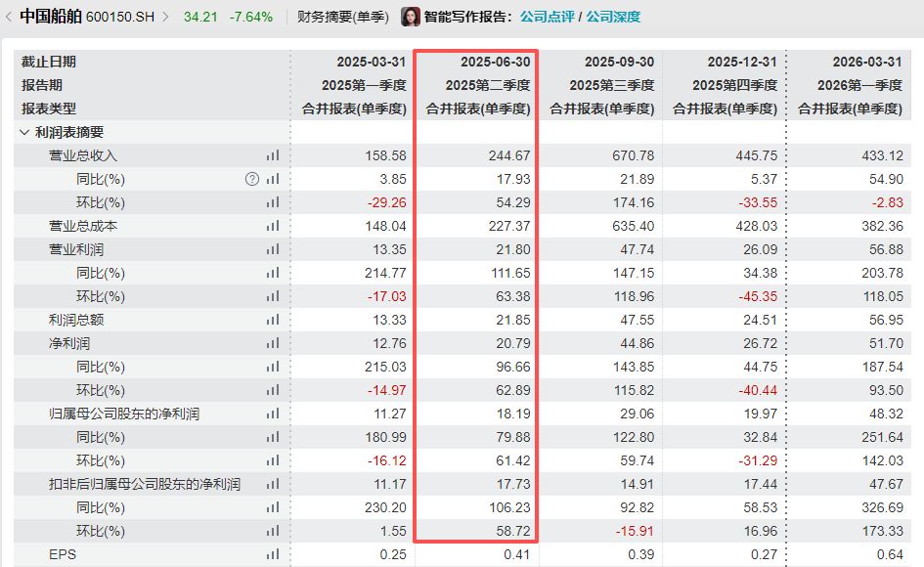Open chart icon for 营业总收入 环比(%) row
This screenshot has width=924, height=567.
pyautogui.click(x=272, y=202)
